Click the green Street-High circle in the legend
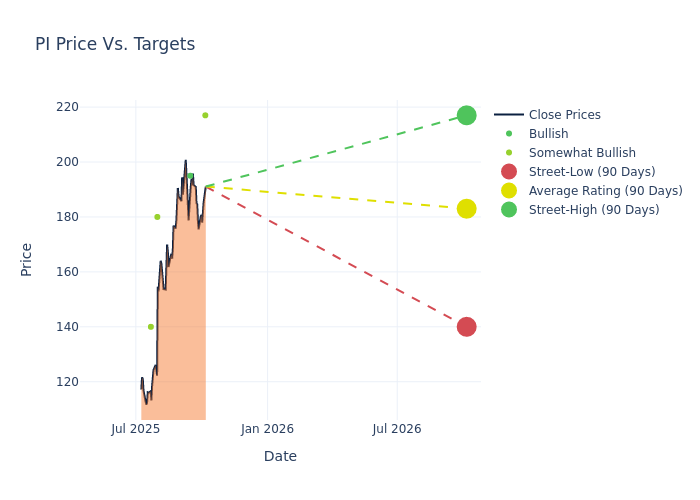 click(509, 210)
